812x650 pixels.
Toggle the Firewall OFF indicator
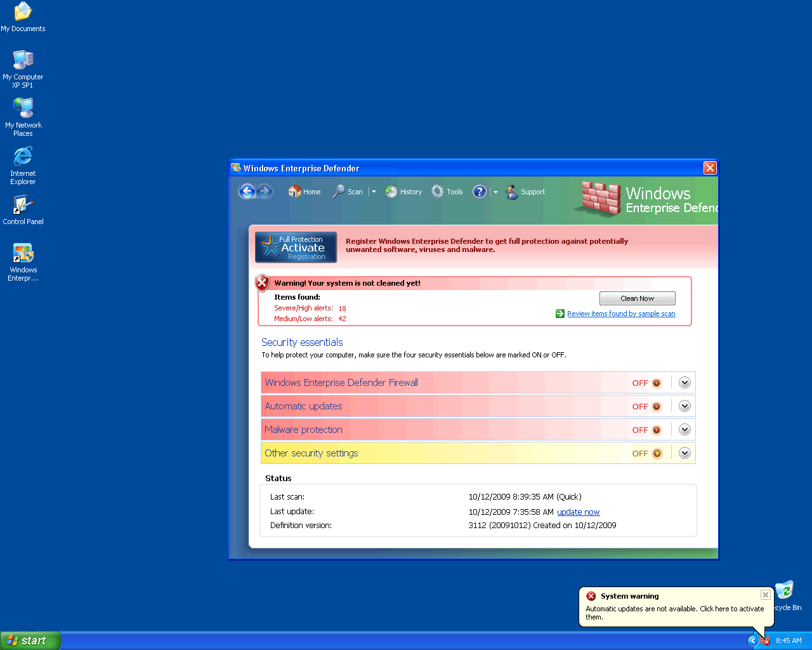click(656, 383)
